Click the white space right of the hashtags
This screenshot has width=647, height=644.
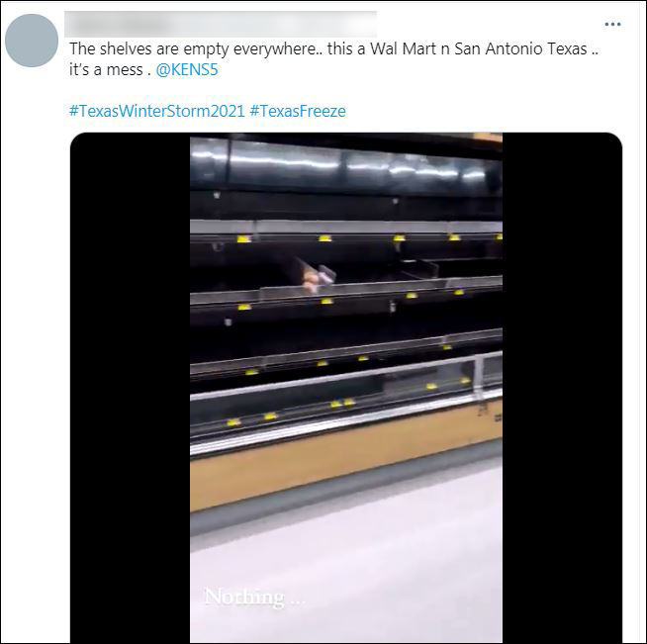click(483, 111)
